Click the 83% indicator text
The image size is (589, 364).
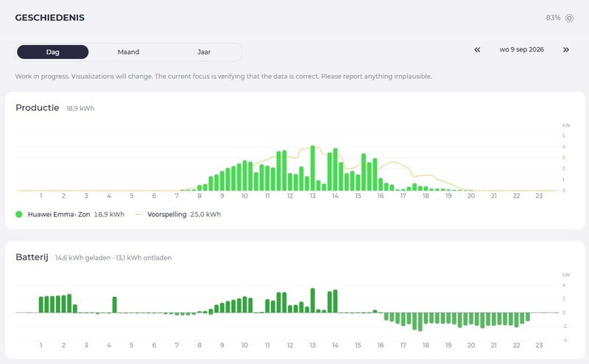553,18
